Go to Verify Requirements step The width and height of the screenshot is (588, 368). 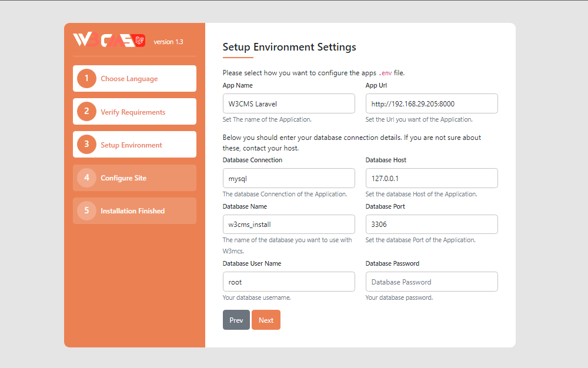pyautogui.click(x=133, y=112)
